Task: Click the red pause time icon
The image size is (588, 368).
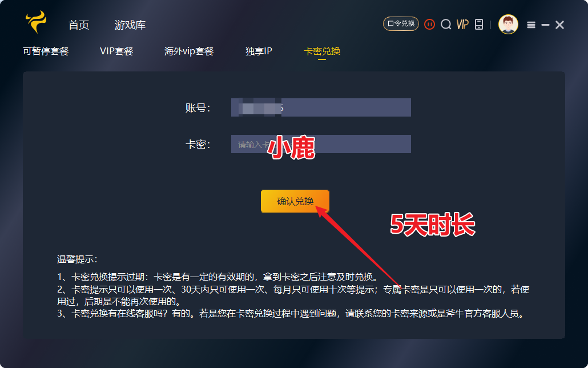Action: coord(429,25)
